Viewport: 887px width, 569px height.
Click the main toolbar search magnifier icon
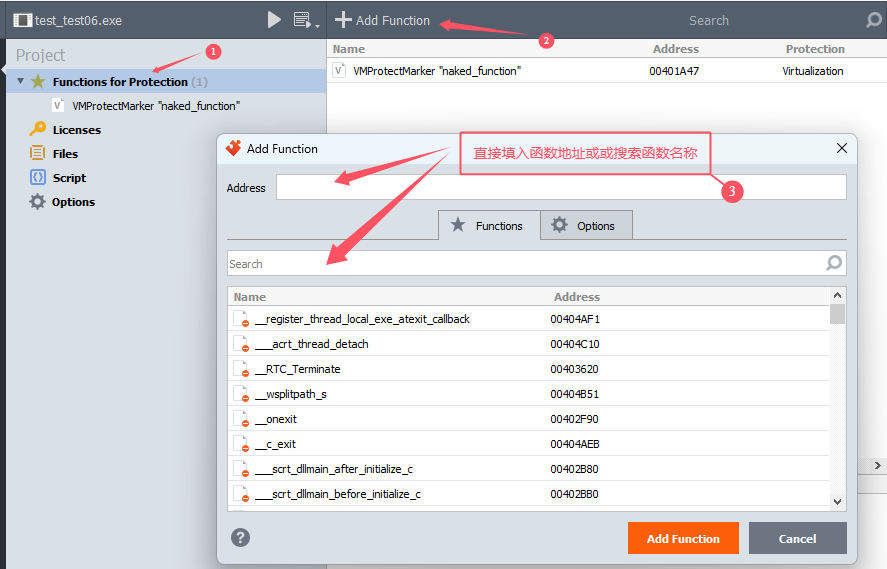point(873,20)
